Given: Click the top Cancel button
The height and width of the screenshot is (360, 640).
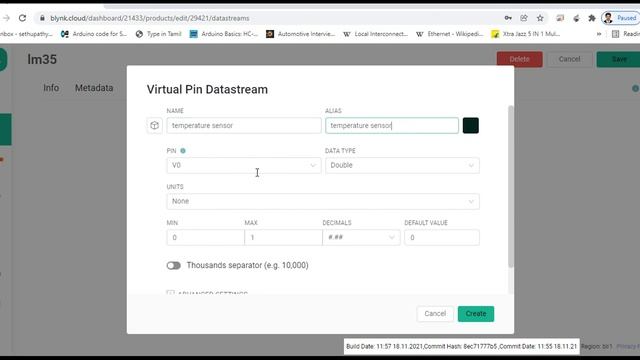Looking at the screenshot, I should (569, 59).
